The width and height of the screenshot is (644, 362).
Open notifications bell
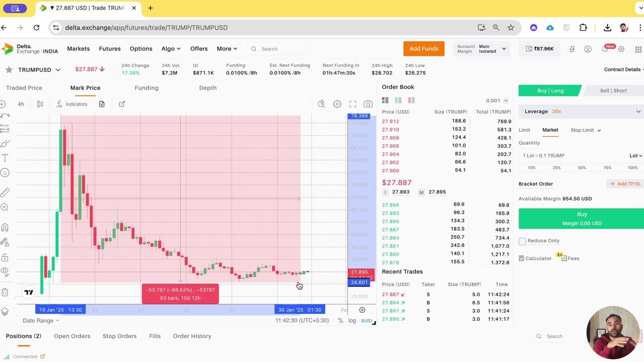pyautogui.click(x=605, y=49)
